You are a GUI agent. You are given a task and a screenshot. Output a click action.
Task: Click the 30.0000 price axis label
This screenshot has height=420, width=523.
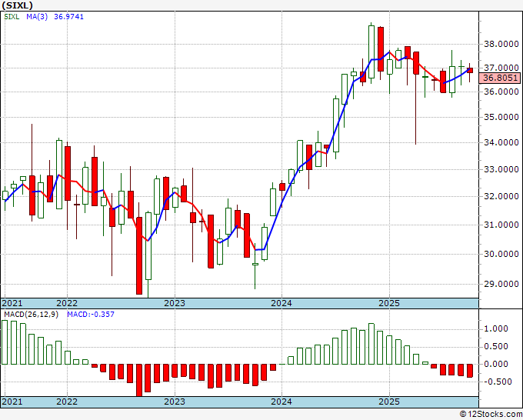click(501, 254)
